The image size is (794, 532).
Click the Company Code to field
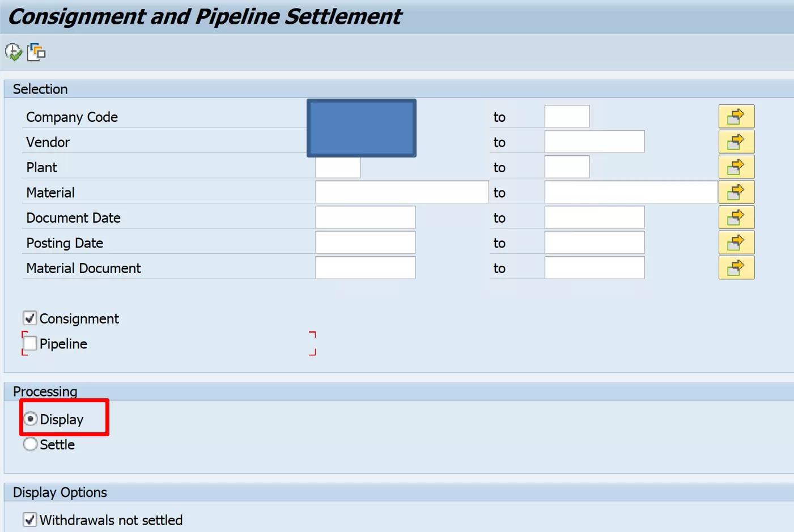pyautogui.click(x=567, y=117)
